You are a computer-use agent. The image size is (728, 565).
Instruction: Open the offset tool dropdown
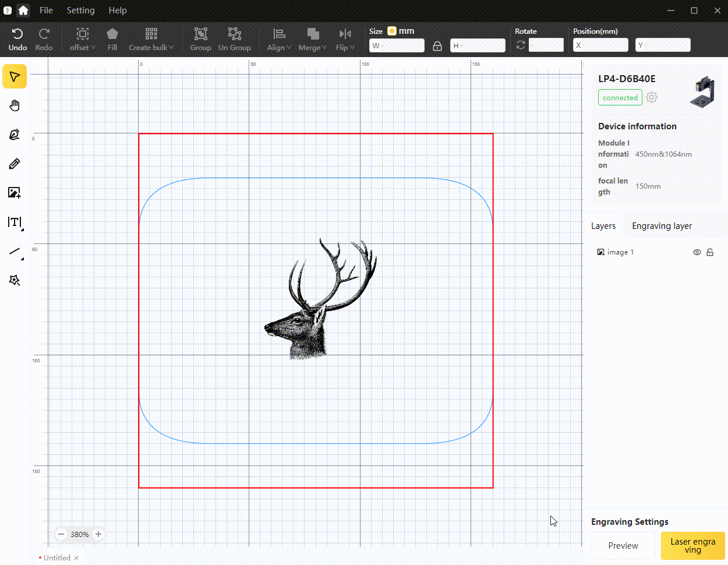(83, 40)
